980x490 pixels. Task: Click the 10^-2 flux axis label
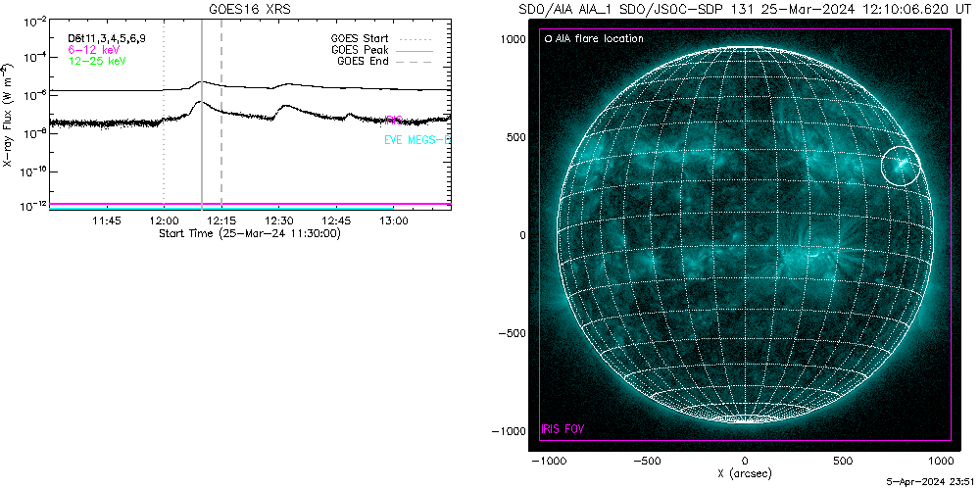[36, 22]
